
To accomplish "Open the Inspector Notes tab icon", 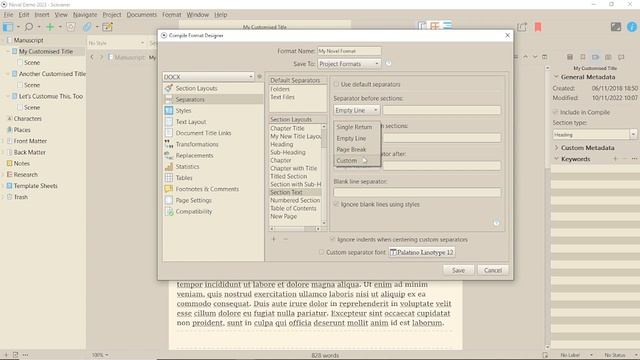I will pos(570,57).
